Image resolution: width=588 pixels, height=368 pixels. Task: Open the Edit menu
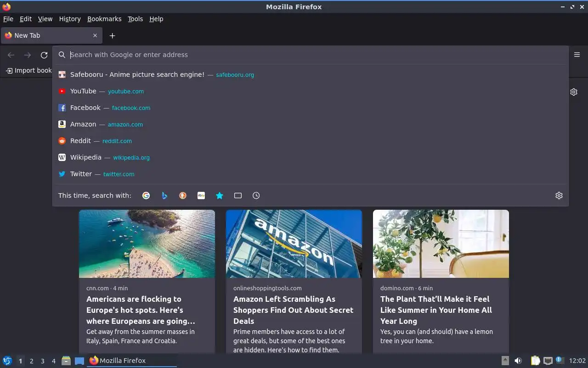click(26, 19)
